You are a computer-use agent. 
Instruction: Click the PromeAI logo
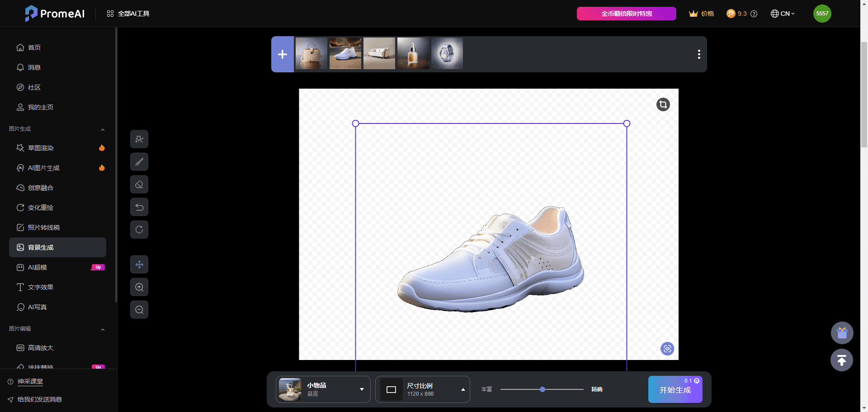click(55, 14)
